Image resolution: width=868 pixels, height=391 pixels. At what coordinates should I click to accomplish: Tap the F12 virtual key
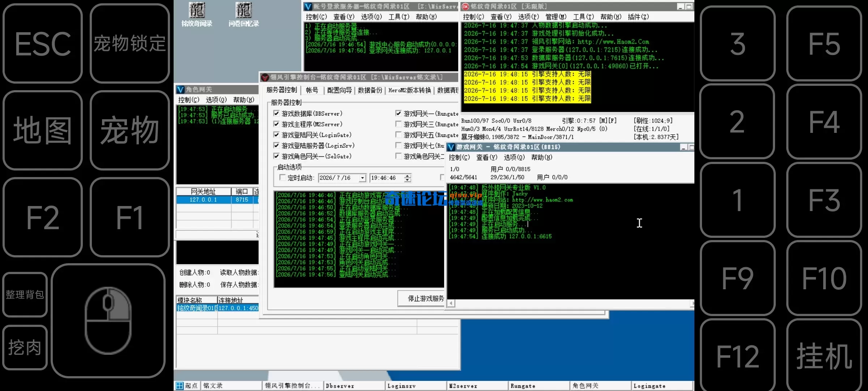click(737, 356)
